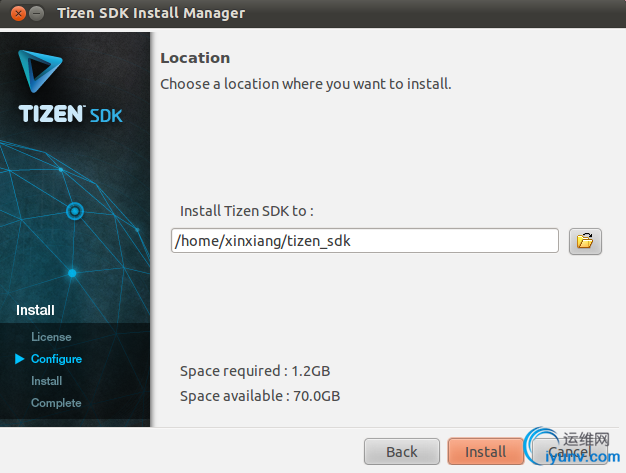The width and height of the screenshot is (626, 473).
Task: Open the folder browse icon button
Action: coord(585,241)
